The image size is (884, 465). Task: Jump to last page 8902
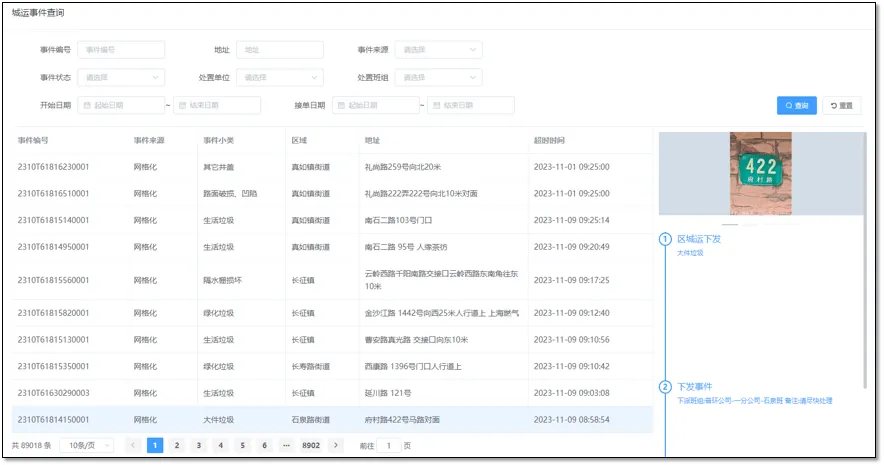[311, 445]
